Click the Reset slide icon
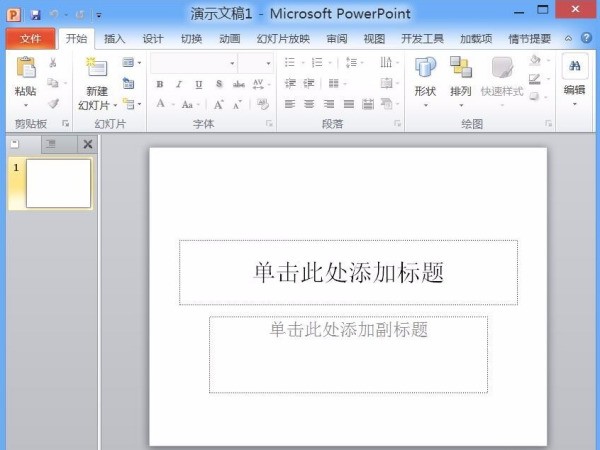Viewport: 600px width, 450px height. pos(128,83)
